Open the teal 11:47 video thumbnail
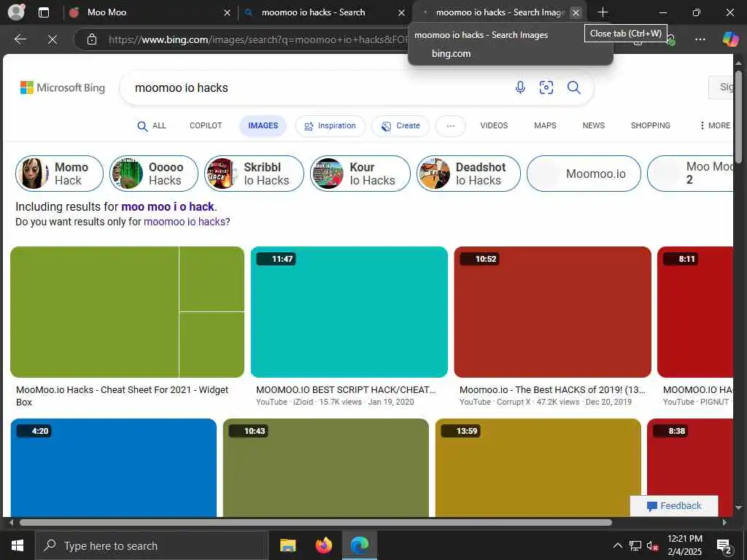The height and width of the screenshot is (560, 747). (x=349, y=312)
